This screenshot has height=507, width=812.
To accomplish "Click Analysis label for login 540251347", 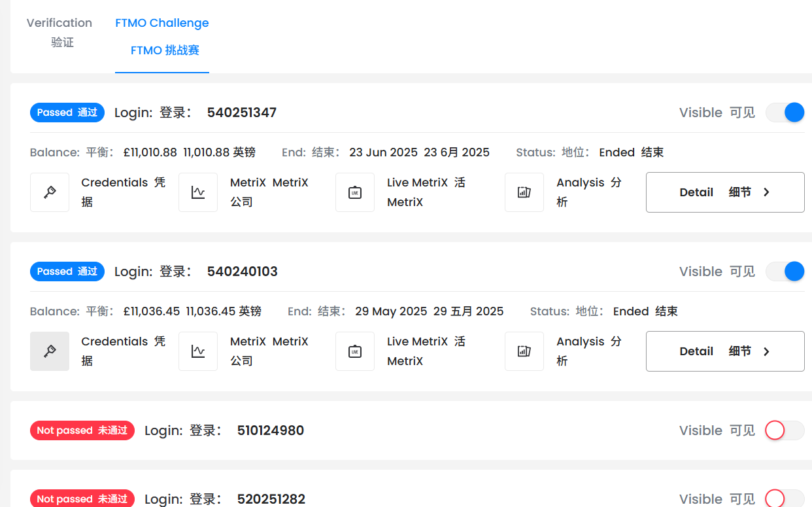I will (x=589, y=192).
